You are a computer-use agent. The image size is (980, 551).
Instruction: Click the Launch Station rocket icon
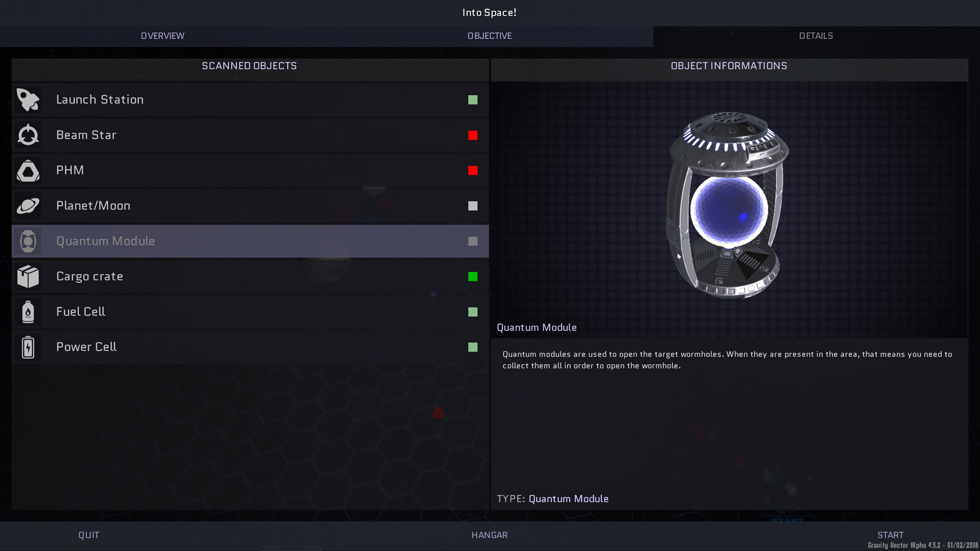coord(28,100)
